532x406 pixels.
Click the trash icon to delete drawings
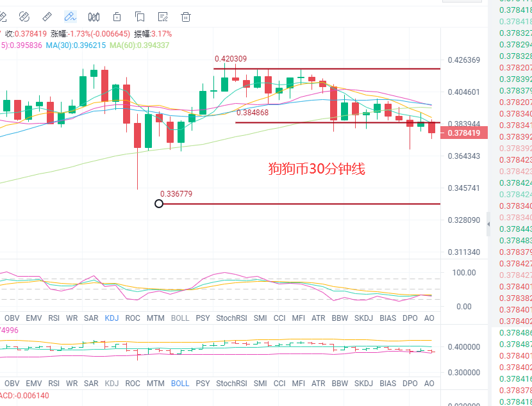click(186, 17)
